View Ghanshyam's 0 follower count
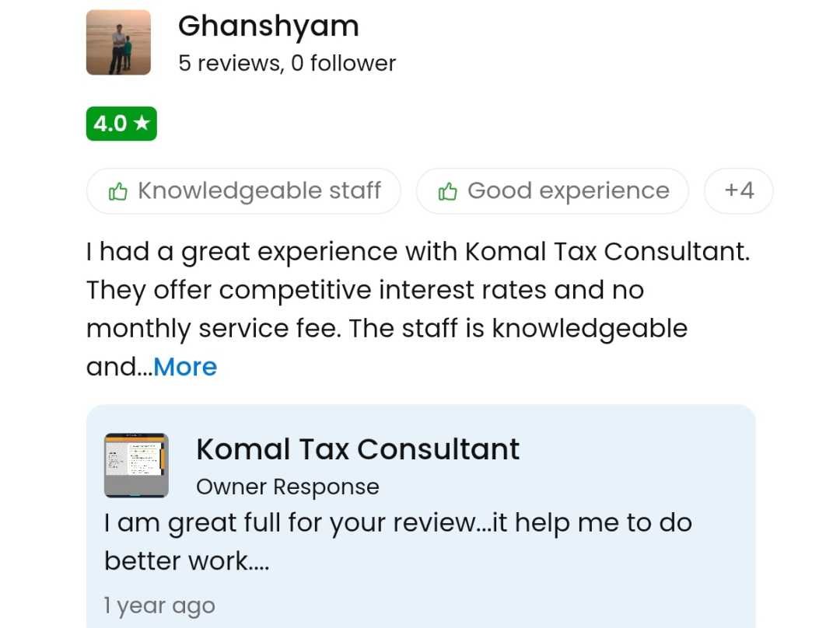 (343, 63)
